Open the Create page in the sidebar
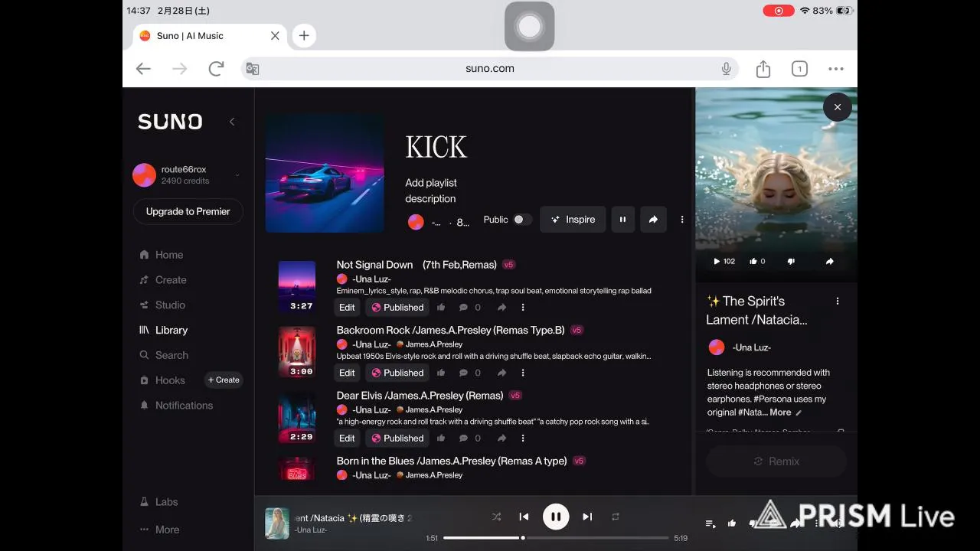Screen dimensions: 980x551 pyautogui.click(x=163, y=280)
